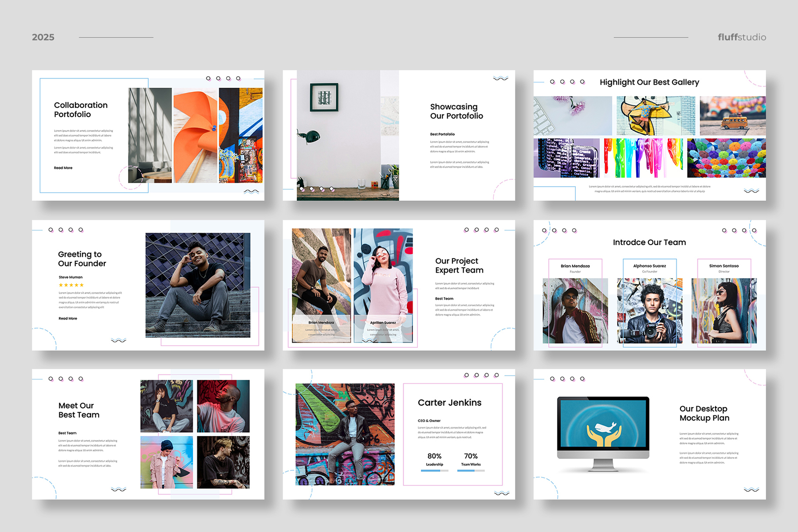Select the Carter Jenkins name heading
The height and width of the screenshot is (532, 798).
point(449,403)
